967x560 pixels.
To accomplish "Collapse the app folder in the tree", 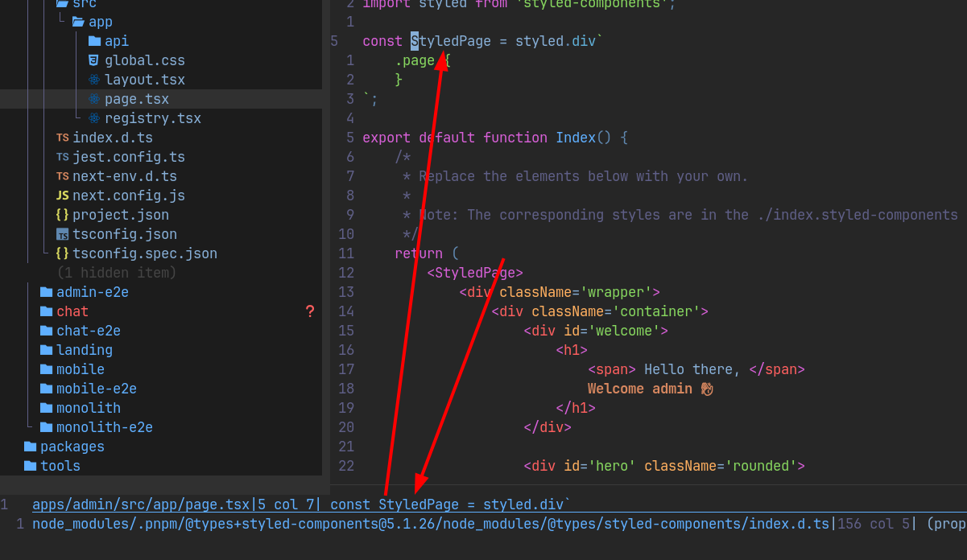I will point(101,22).
